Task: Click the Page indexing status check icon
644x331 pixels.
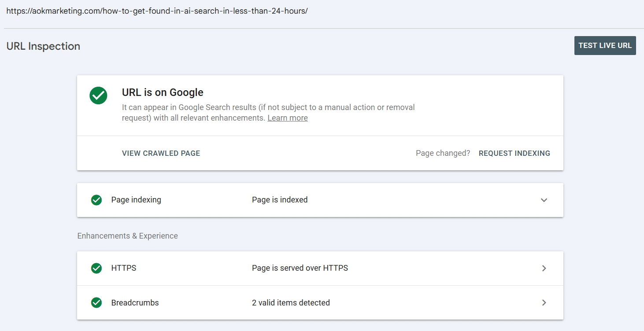Action: (96, 200)
